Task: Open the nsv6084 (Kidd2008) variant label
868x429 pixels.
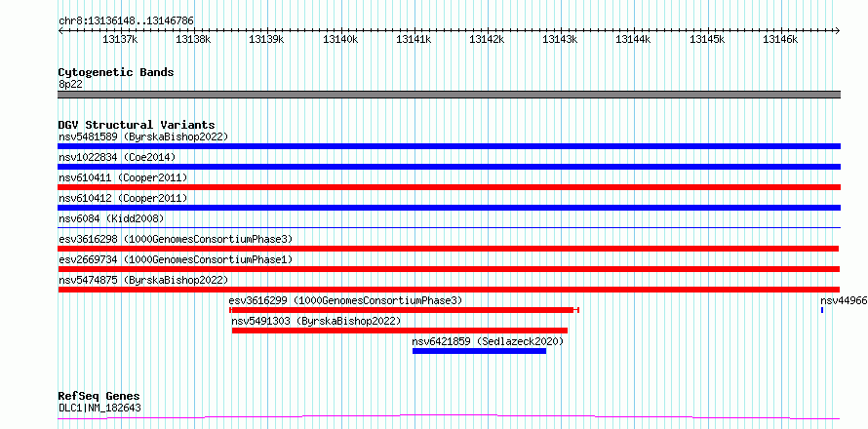Action: point(111,218)
